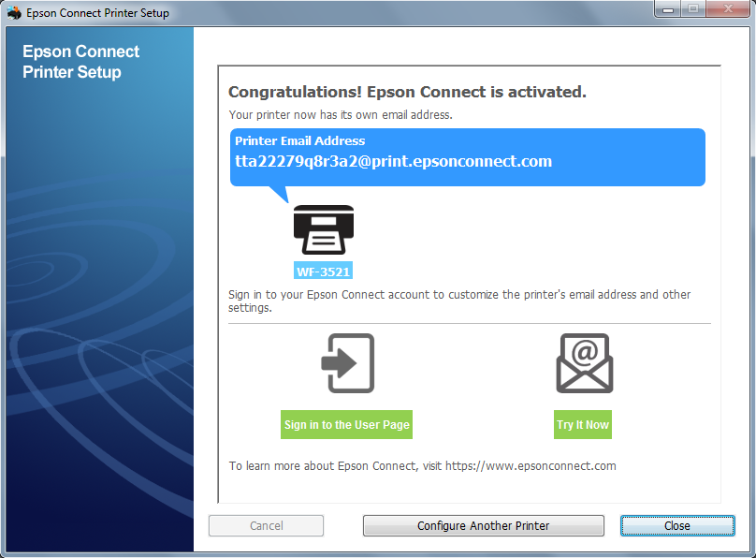
Task: Click the www.epsonconnect.com URL text
Action: coord(531,465)
